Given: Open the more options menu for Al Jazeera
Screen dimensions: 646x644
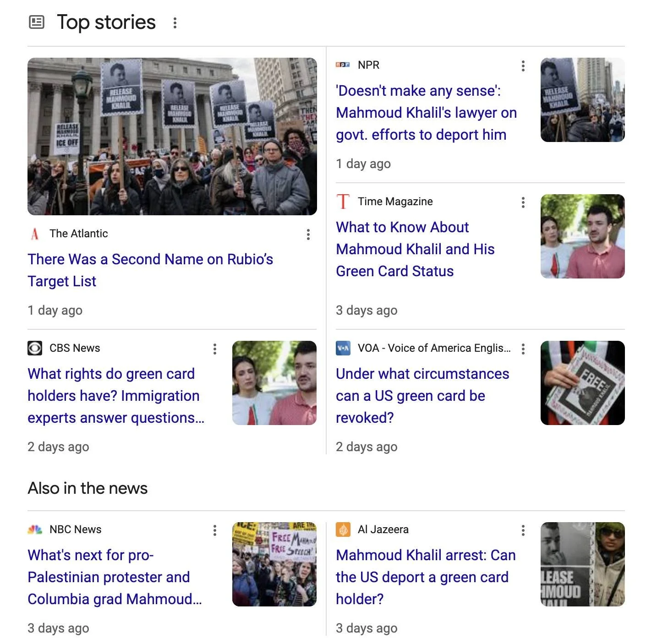Looking at the screenshot, I should pos(523,530).
